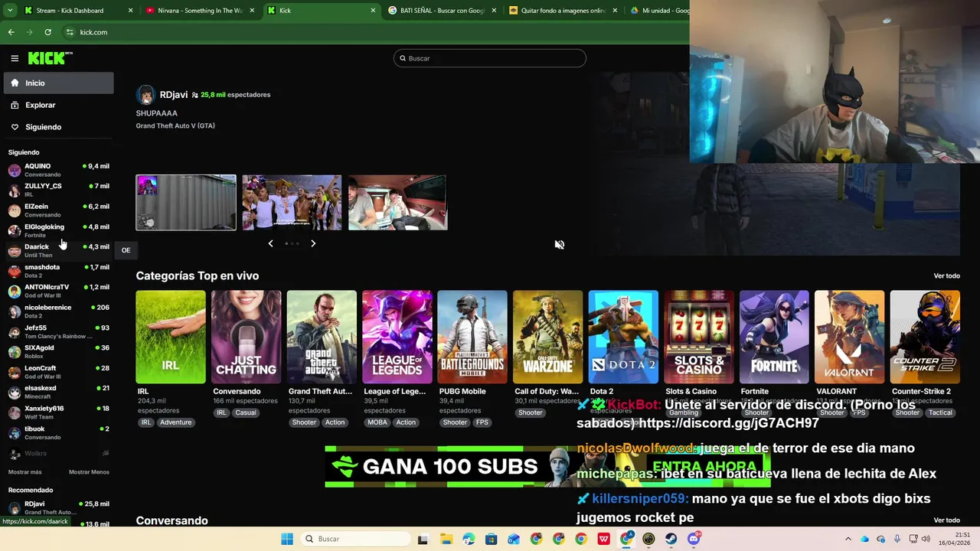The width and height of the screenshot is (980, 551).
Task: Open the League of Legends category card
Action: 397,337
